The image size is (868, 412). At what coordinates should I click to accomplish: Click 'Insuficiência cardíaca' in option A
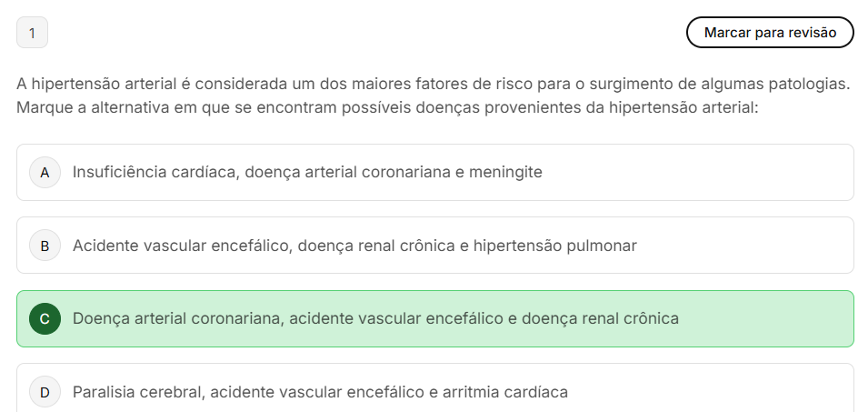point(155,172)
